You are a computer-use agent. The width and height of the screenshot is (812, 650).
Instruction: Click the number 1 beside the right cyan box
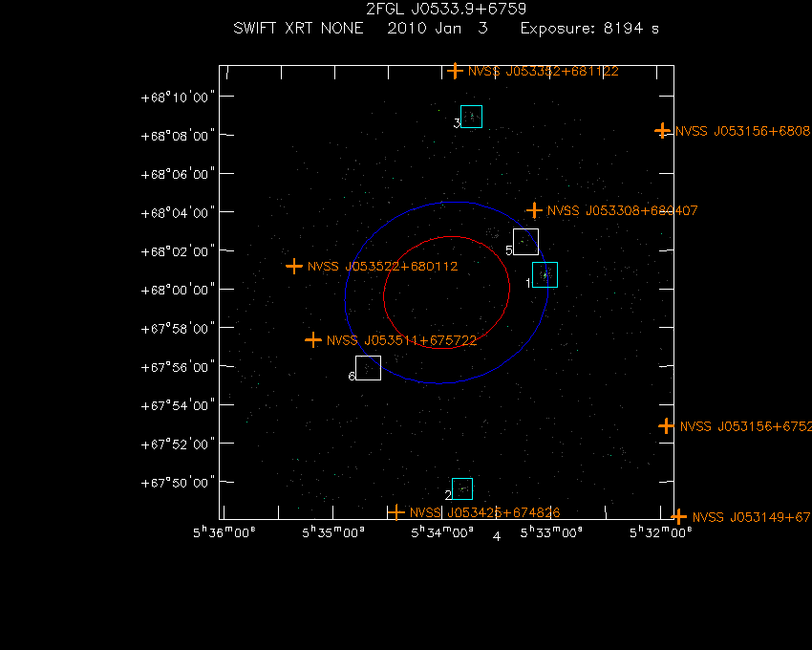click(528, 283)
